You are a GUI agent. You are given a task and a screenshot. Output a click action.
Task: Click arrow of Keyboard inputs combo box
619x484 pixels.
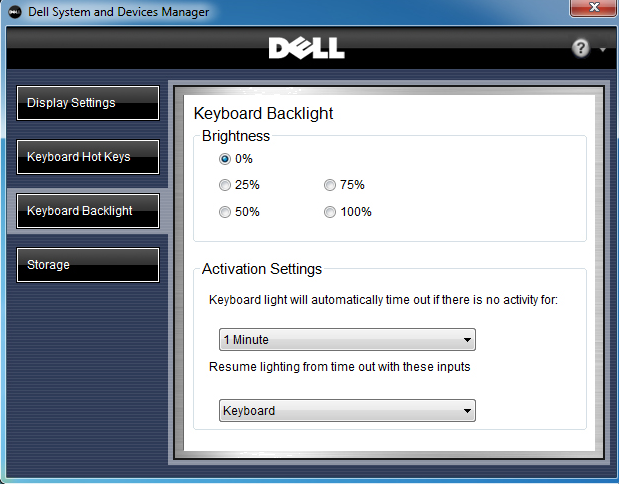(x=467, y=411)
